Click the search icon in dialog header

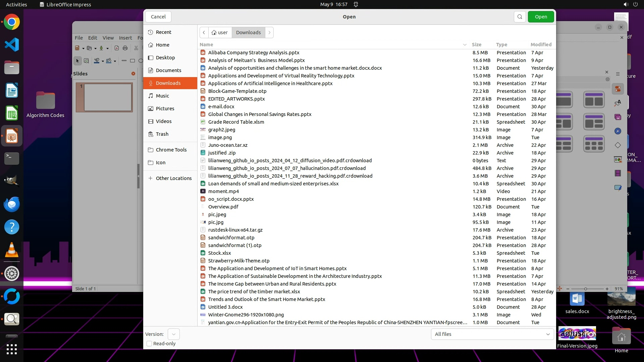tap(520, 17)
